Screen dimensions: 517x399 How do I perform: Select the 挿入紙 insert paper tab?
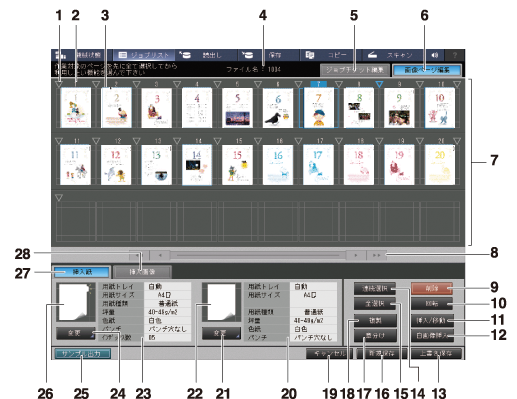point(82,272)
